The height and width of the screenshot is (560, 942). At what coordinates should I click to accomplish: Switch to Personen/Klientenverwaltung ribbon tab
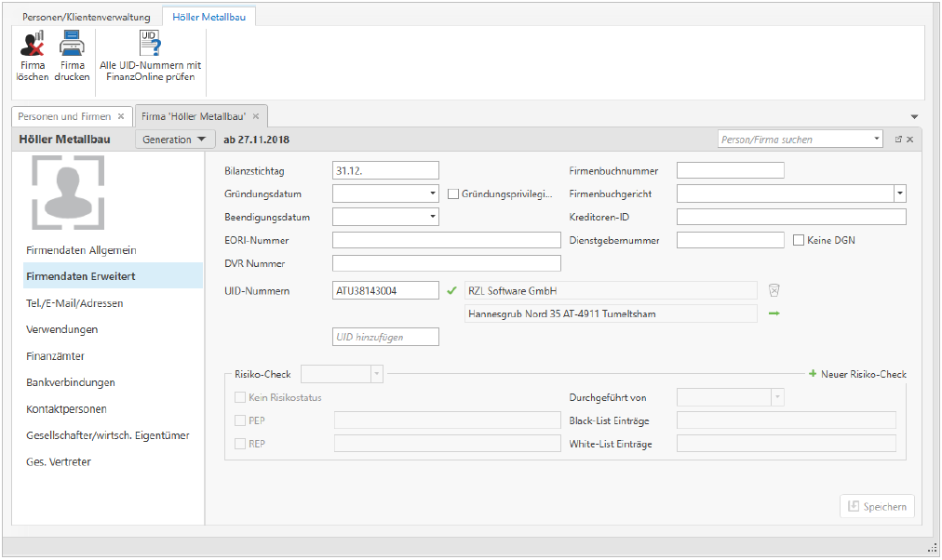87,17
